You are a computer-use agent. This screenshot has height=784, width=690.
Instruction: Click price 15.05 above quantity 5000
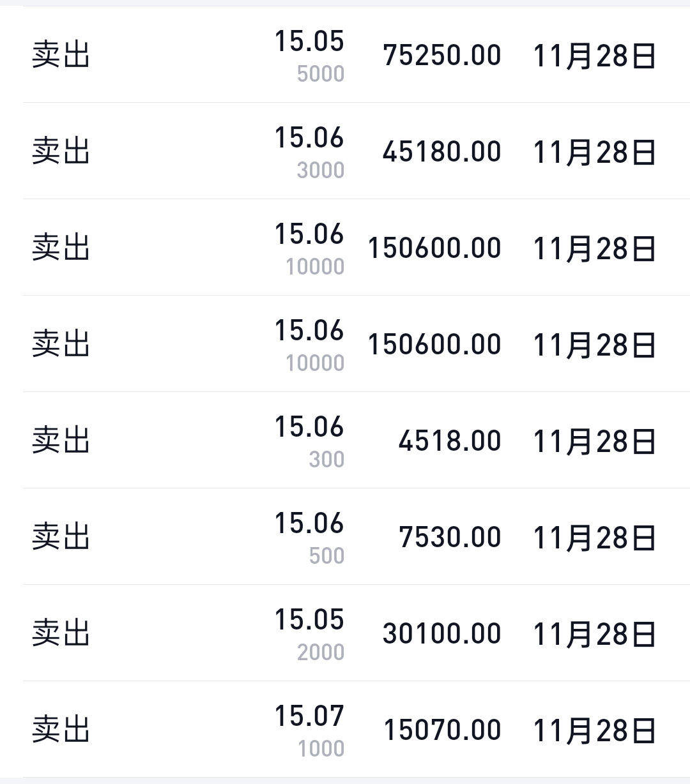pyautogui.click(x=309, y=41)
